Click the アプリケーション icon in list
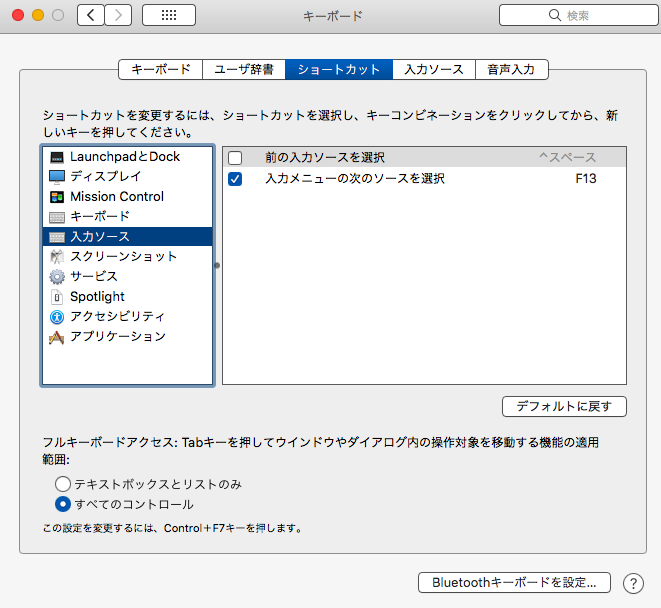Screen dimensions: 661x608 (56, 337)
